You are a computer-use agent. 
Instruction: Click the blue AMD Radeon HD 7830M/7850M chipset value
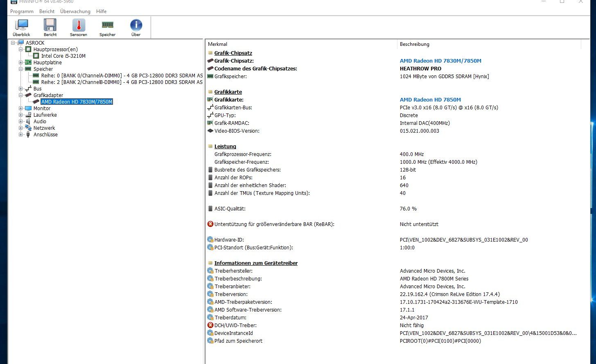point(440,61)
